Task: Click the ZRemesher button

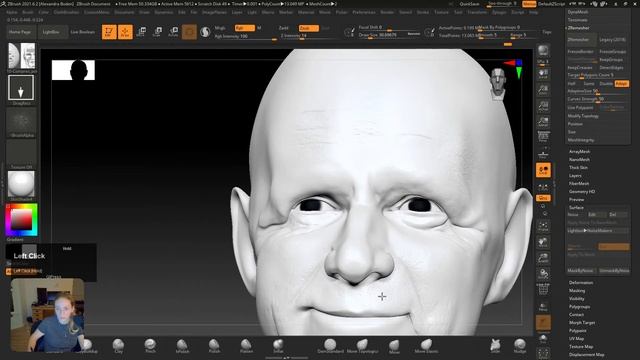Action: [x=581, y=40]
